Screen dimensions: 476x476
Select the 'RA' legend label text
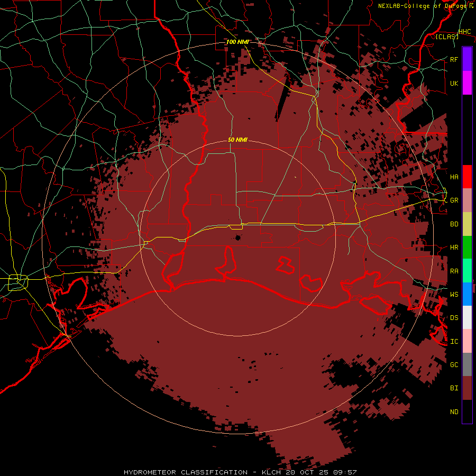[454, 271]
